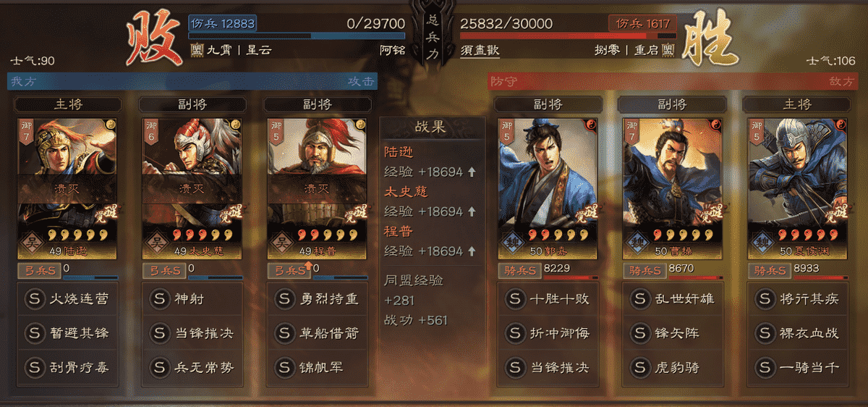Image resolution: width=868 pixels, height=407 pixels.
Task: Open 曹操's general portrait card
Action: pos(673,189)
